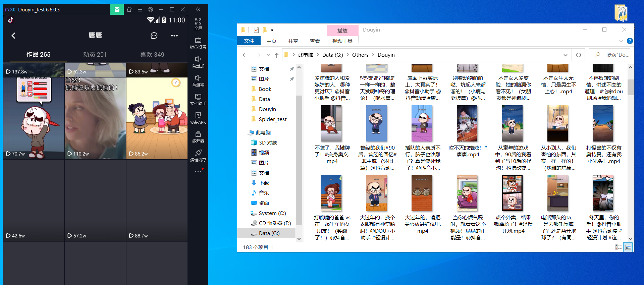Image resolution: width=644 pixels, height=285 pixels.
Task: Open the video thumbnail with 70.7w plays
Action: [34, 118]
